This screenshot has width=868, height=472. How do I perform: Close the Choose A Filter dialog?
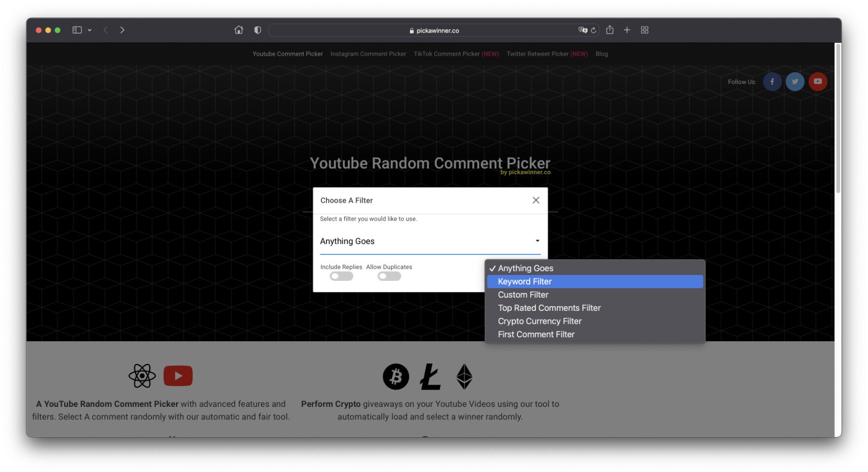click(x=536, y=200)
